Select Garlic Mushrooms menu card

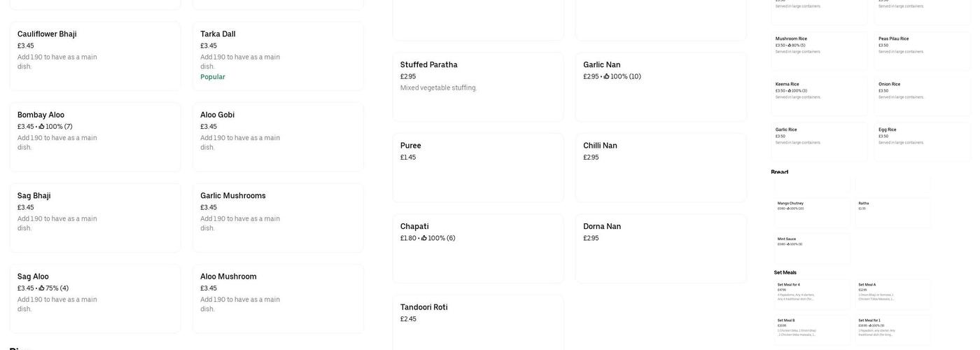pos(278,218)
